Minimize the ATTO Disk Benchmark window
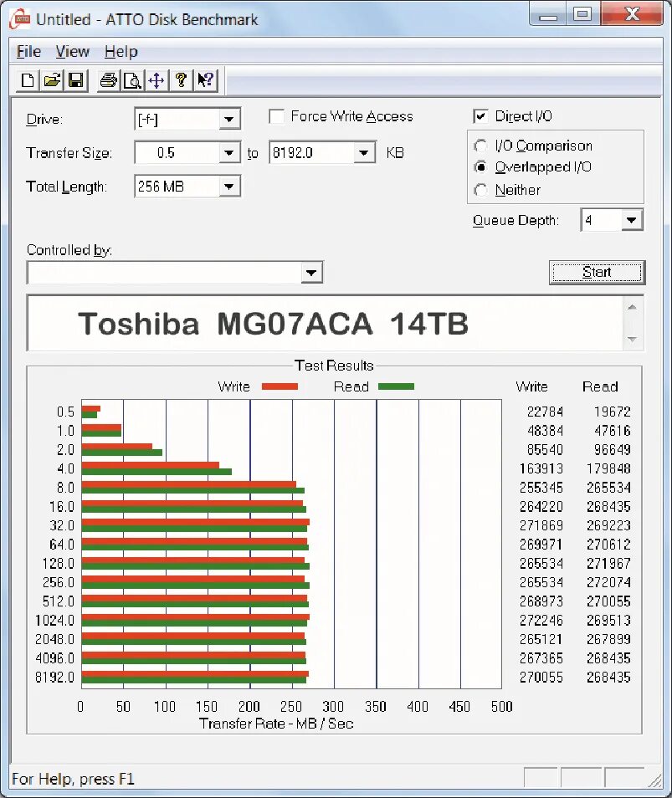The image size is (672, 798). (x=548, y=15)
